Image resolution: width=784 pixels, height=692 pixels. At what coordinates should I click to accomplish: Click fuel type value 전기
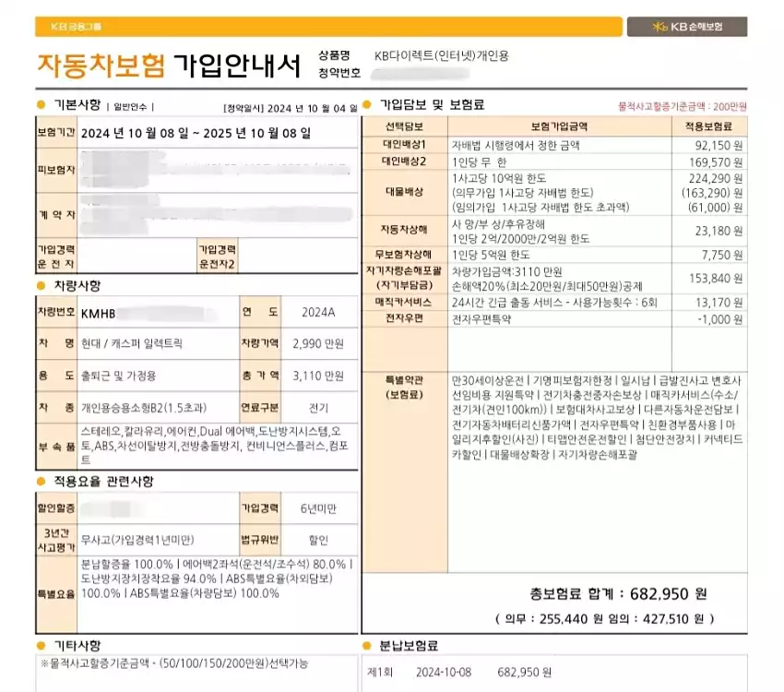318,408
